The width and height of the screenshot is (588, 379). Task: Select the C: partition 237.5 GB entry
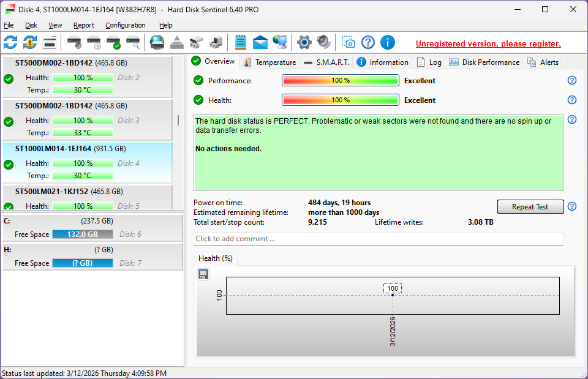[92, 228]
